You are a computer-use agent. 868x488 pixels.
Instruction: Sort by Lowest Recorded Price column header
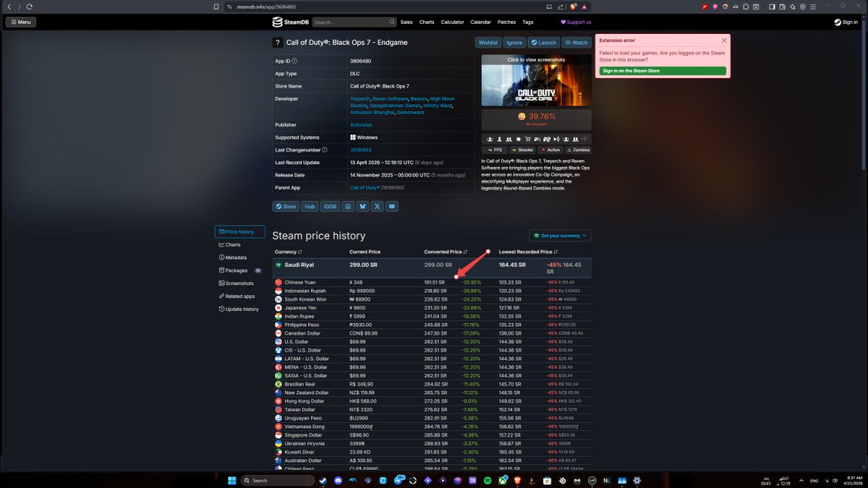[529, 252]
